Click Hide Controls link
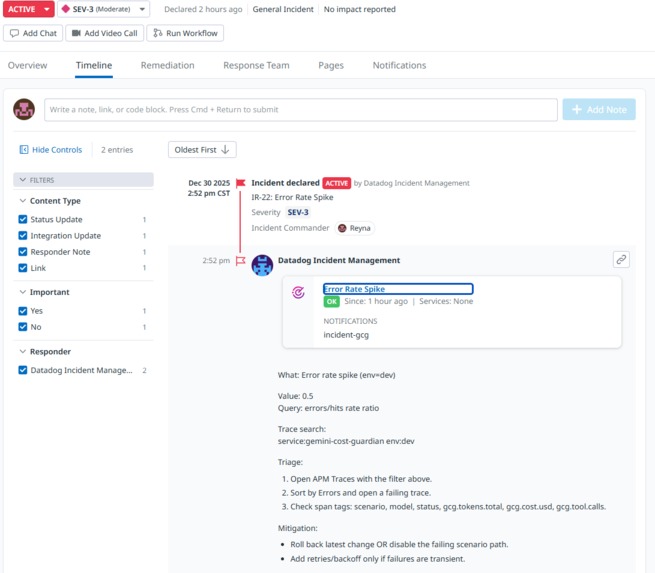Image resolution: width=655 pixels, height=573 pixels. tap(51, 150)
